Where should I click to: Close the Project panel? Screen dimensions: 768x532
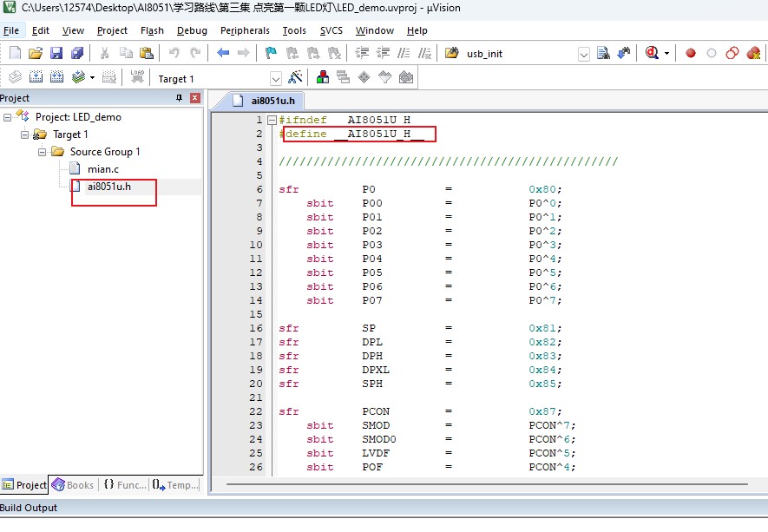click(194, 98)
